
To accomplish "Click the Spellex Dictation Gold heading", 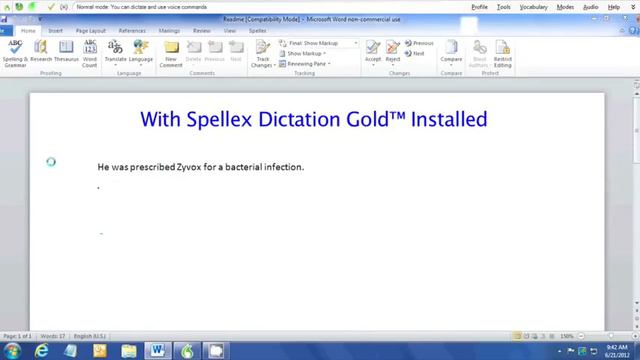I will [313, 119].
